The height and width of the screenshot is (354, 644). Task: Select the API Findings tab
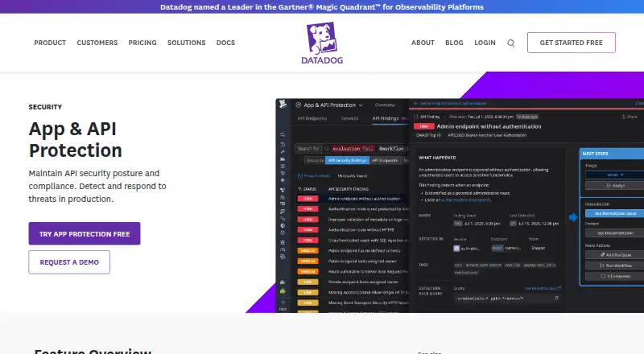pyautogui.click(x=386, y=118)
